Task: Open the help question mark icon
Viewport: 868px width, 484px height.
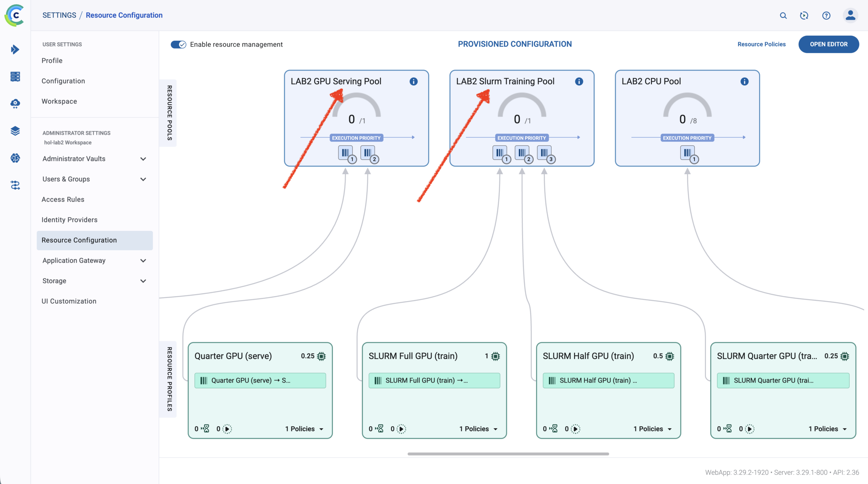Action: coord(826,16)
